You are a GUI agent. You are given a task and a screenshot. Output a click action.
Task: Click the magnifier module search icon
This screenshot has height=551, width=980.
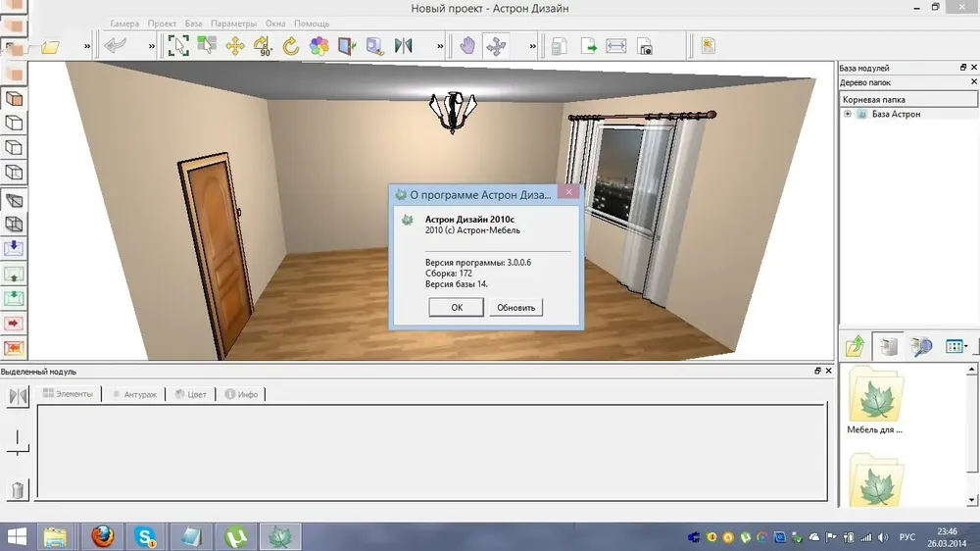point(375,46)
